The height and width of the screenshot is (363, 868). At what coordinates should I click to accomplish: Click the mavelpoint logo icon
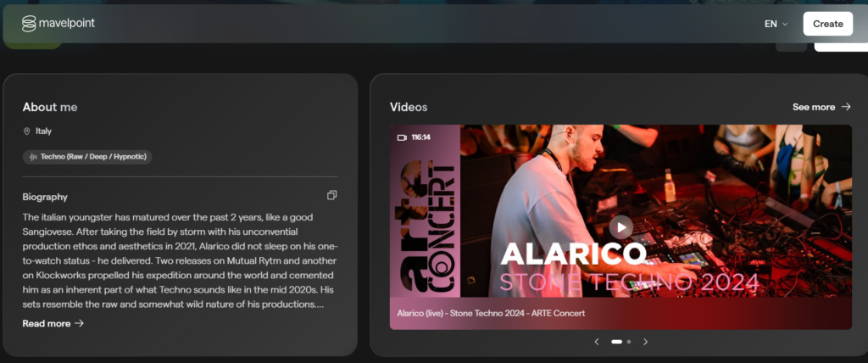coord(29,23)
